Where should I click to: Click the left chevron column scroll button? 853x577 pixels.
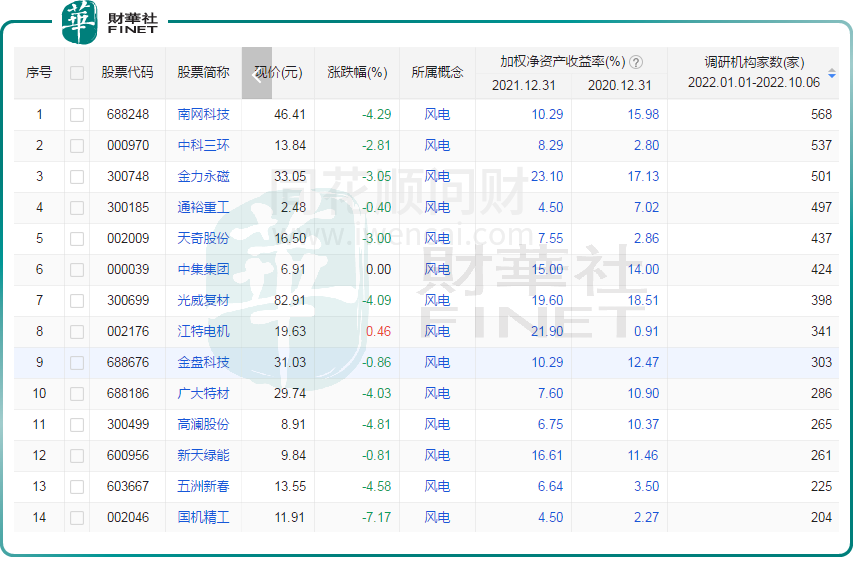tap(257, 73)
